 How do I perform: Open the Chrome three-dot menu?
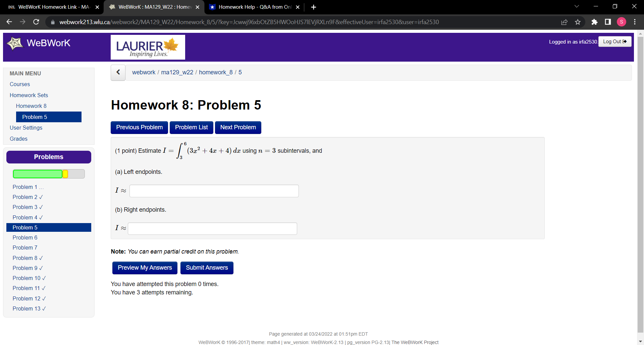coord(635,22)
